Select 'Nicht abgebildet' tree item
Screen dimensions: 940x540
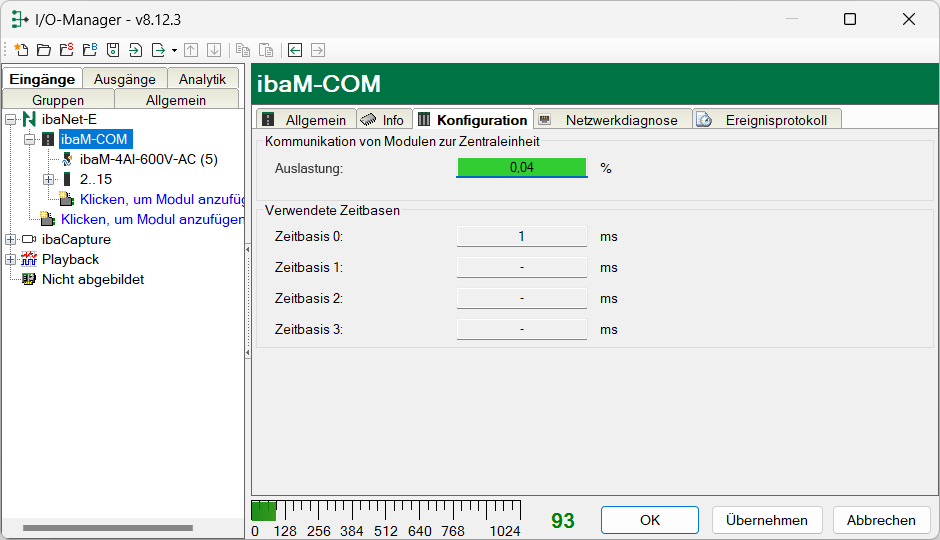(x=93, y=279)
